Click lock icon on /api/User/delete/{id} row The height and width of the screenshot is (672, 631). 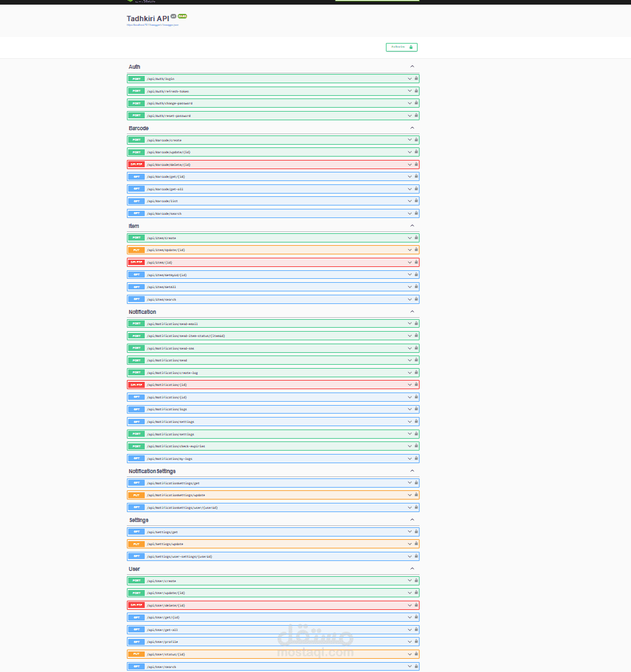(x=416, y=605)
